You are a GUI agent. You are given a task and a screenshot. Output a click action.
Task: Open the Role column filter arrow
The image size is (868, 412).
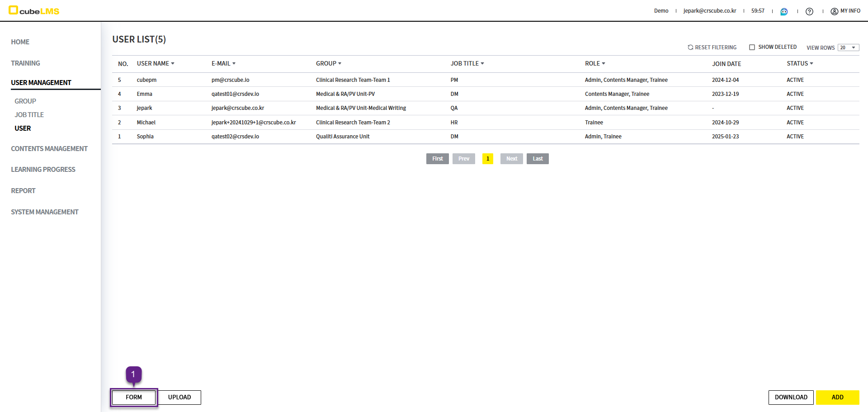coord(604,64)
